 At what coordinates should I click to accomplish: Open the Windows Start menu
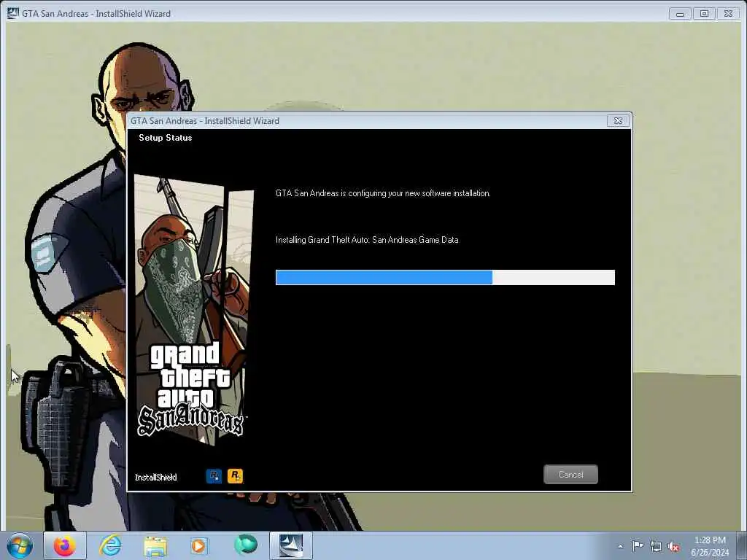(x=20, y=545)
